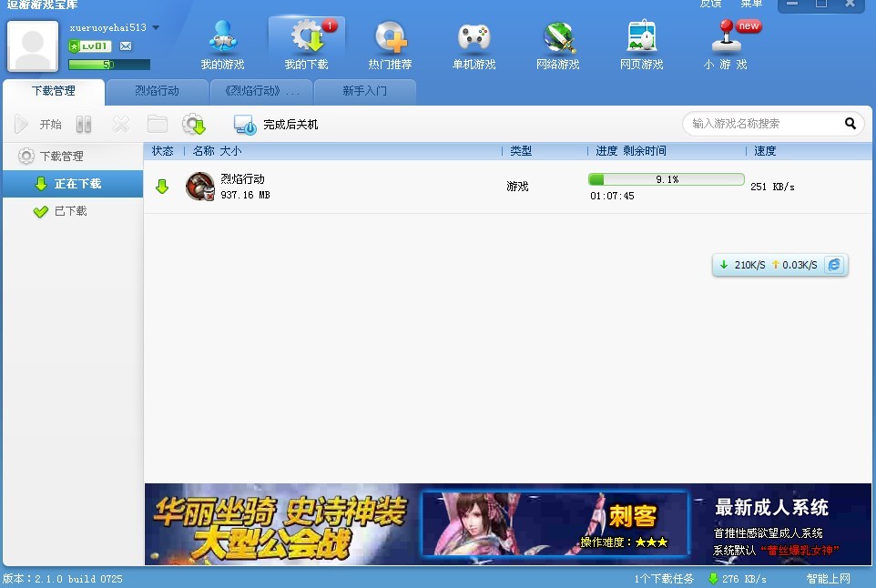
Task: Sort by 速度 column header
Action: pyautogui.click(x=764, y=151)
